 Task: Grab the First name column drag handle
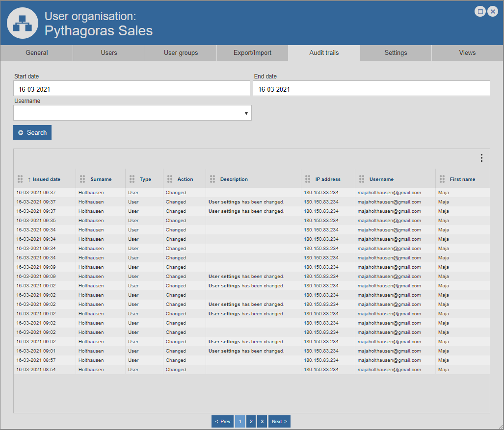point(442,179)
